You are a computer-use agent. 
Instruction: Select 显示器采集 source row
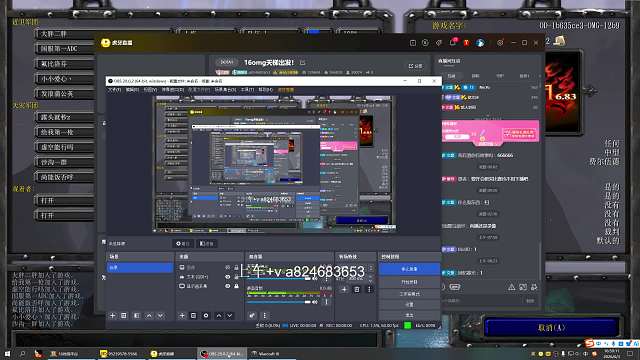point(209,286)
